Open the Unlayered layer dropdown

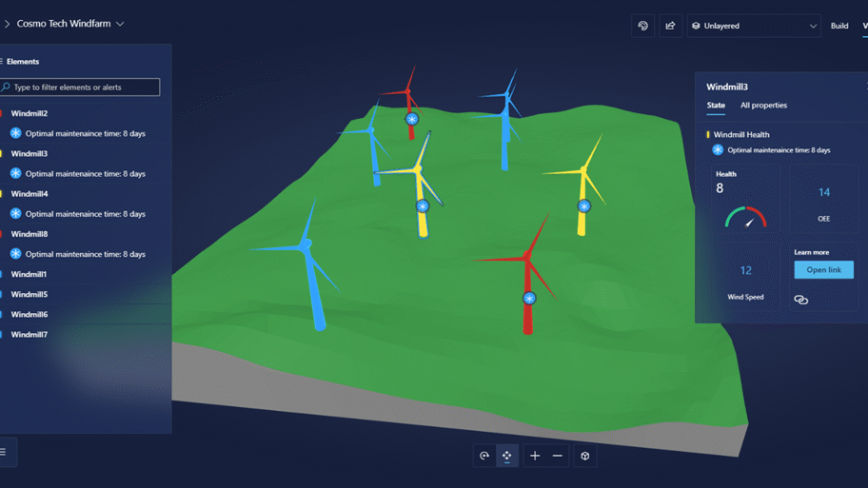click(x=754, y=26)
